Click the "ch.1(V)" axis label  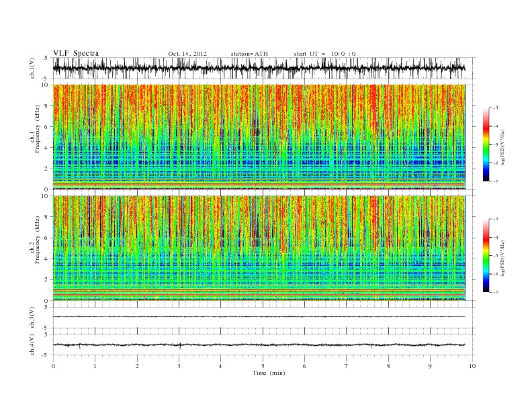tap(32, 68)
